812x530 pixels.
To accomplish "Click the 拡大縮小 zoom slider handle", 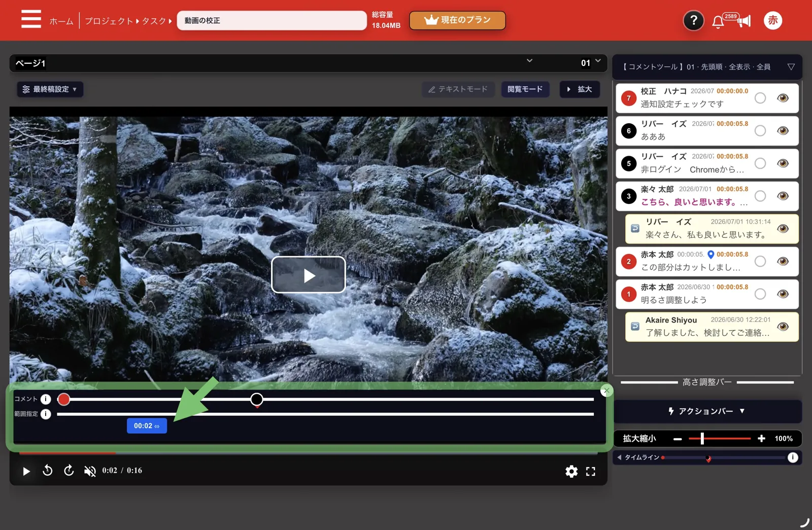I will [x=702, y=438].
